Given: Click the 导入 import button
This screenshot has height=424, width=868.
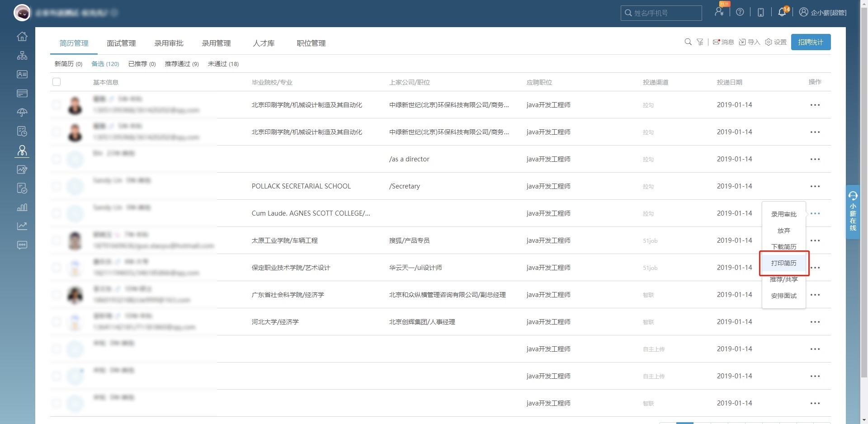Looking at the screenshot, I should pos(749,42).
